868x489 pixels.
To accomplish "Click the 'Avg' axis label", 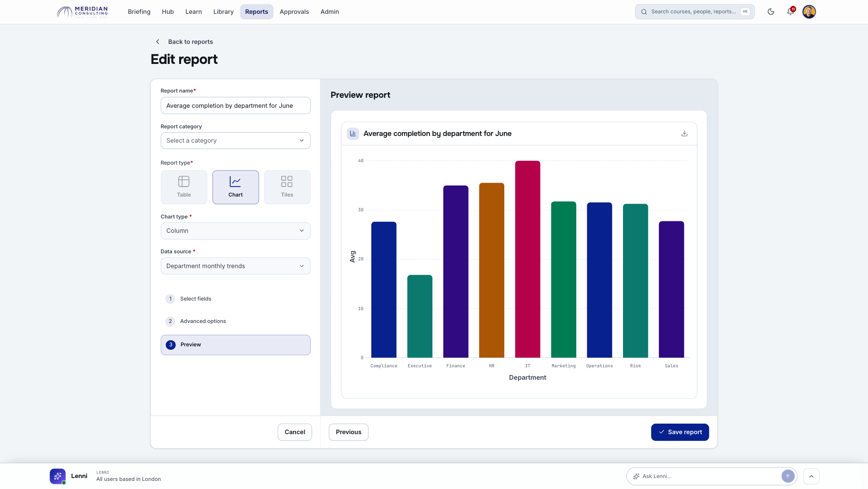I will tap(353, 257).
